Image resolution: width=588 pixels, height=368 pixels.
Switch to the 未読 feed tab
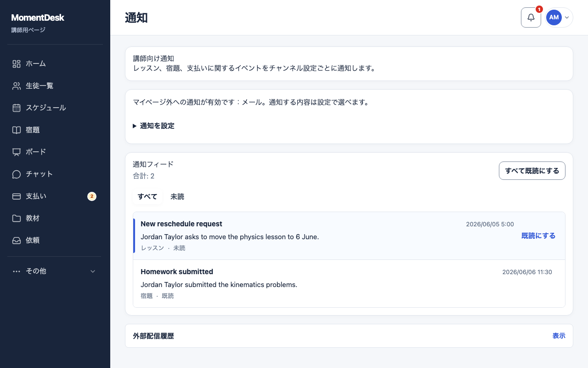click(x=177, y=196)
